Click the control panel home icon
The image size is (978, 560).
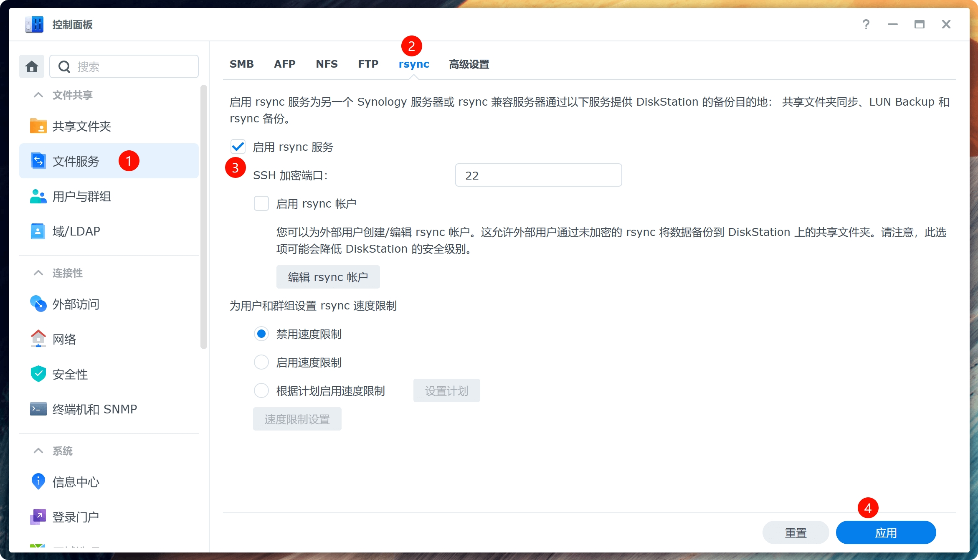[31, 66]
